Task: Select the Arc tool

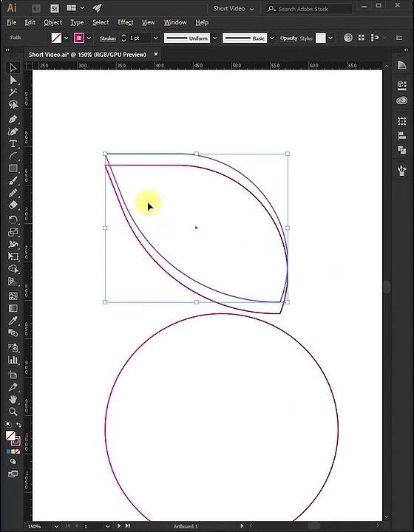Action: pos(13,156)
